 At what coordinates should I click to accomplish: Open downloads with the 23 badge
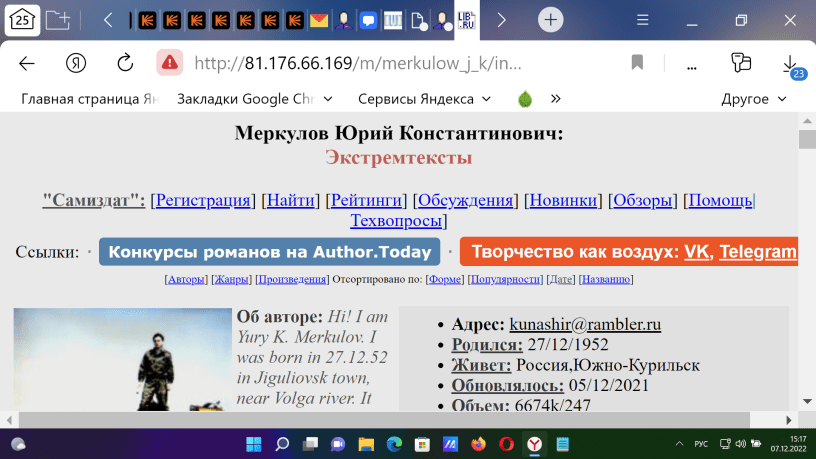pos(791,64)
